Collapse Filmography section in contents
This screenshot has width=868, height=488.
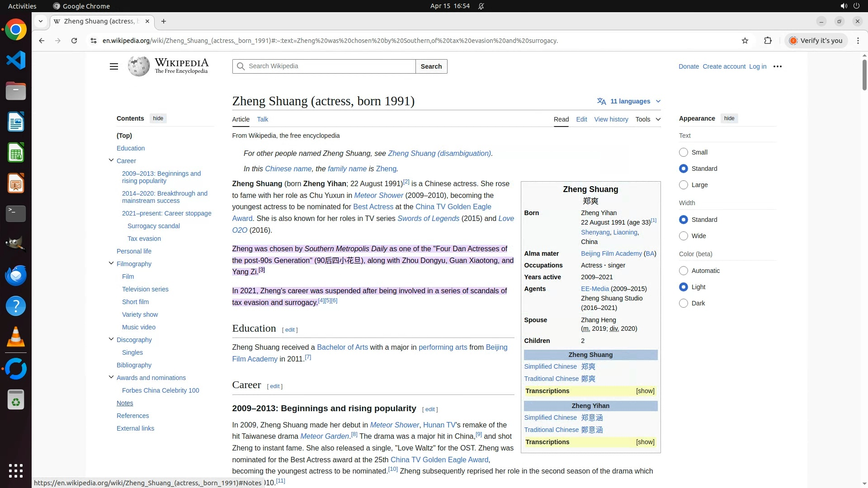111,263
